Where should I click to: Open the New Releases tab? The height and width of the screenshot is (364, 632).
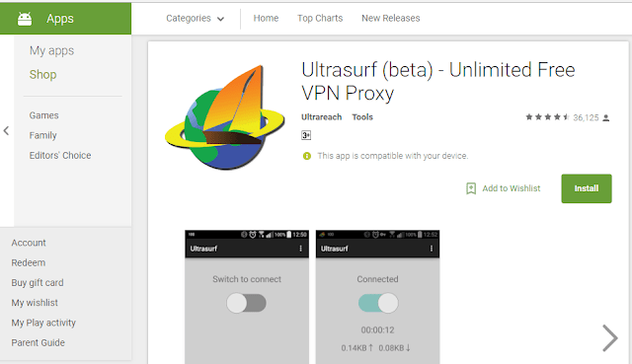tap(391, 18)
